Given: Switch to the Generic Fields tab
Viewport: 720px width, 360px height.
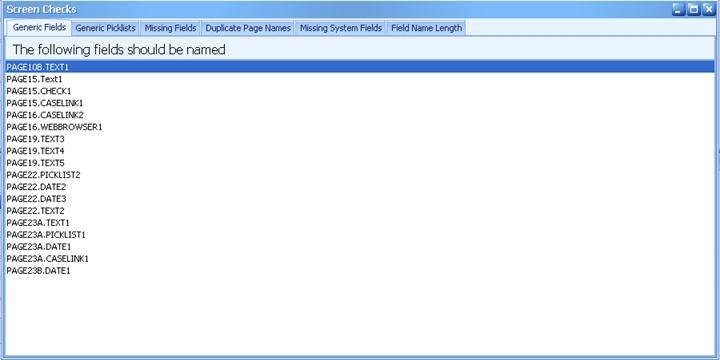Looking at the screenshot, I should (39, 28).
